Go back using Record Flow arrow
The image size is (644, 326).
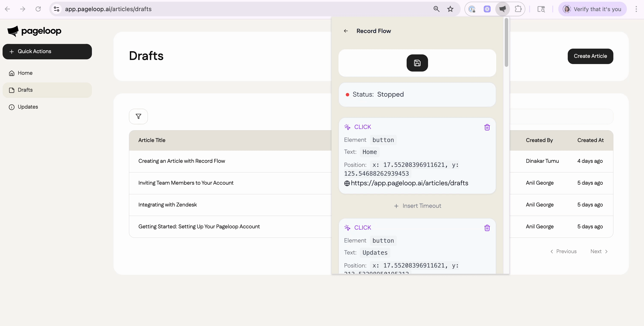346,31
